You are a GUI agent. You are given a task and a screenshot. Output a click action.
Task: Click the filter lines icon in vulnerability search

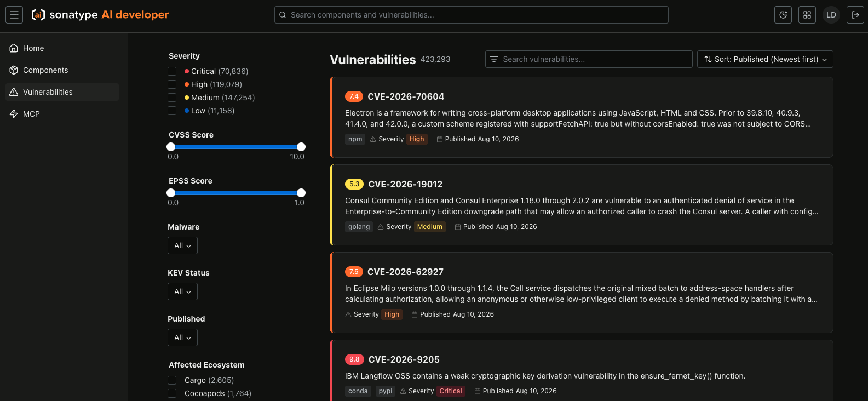(x=494, y=59)
